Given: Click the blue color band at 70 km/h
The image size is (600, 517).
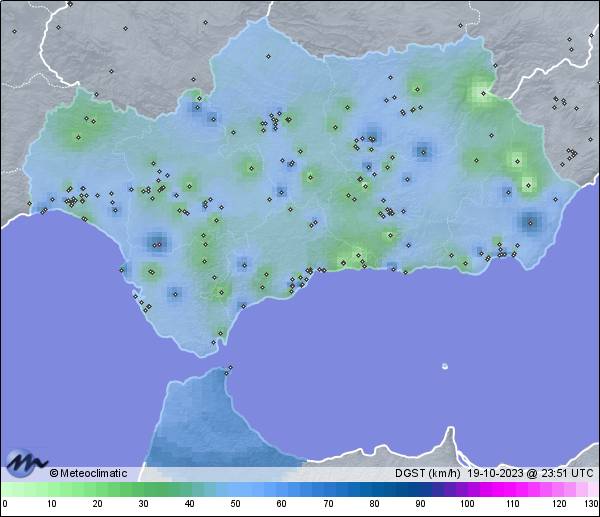Looking at the screenshot, I should click(x=328, y=489).
